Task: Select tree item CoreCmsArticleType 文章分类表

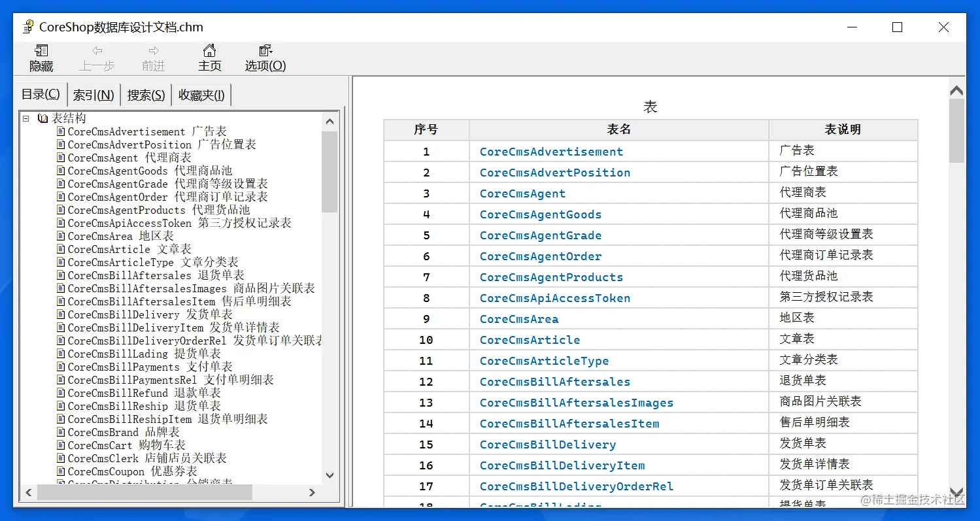Action: pyautogui.click(x=153, y=262)
